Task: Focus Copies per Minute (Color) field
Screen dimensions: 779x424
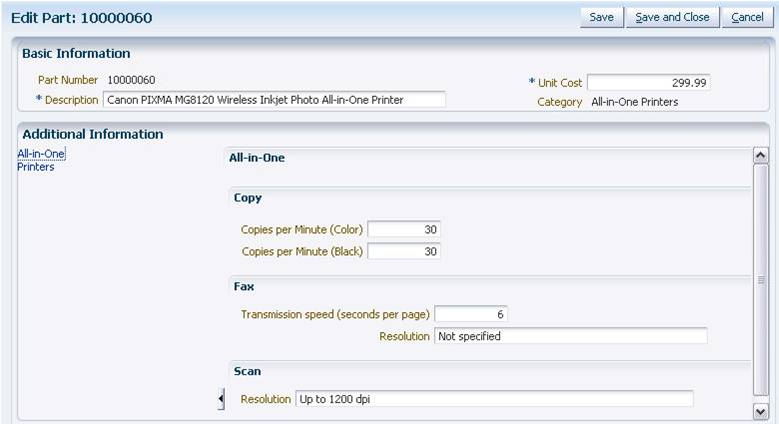Action: [404, 230]
